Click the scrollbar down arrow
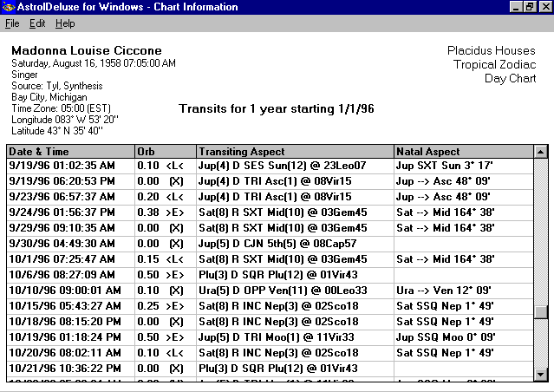This screenshot has width=554, height=392. 541,374
